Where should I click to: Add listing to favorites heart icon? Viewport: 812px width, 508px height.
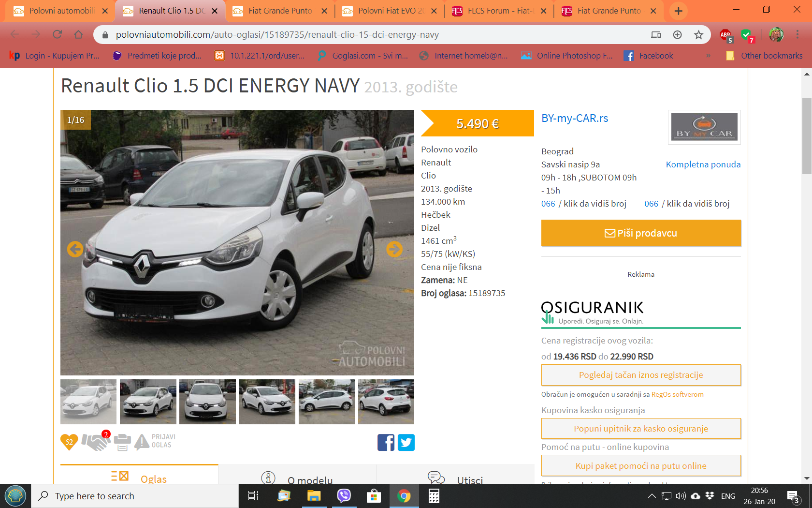(69, 442)
